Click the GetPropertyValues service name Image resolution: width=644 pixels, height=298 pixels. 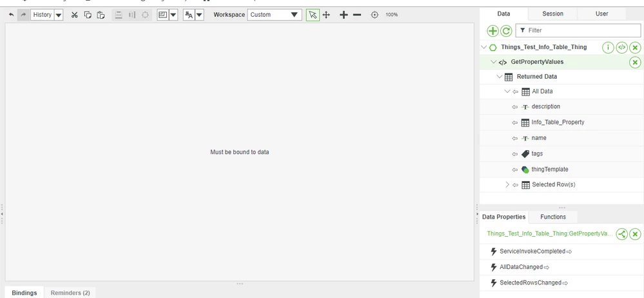pyautogui.click(x=537, y=62)
